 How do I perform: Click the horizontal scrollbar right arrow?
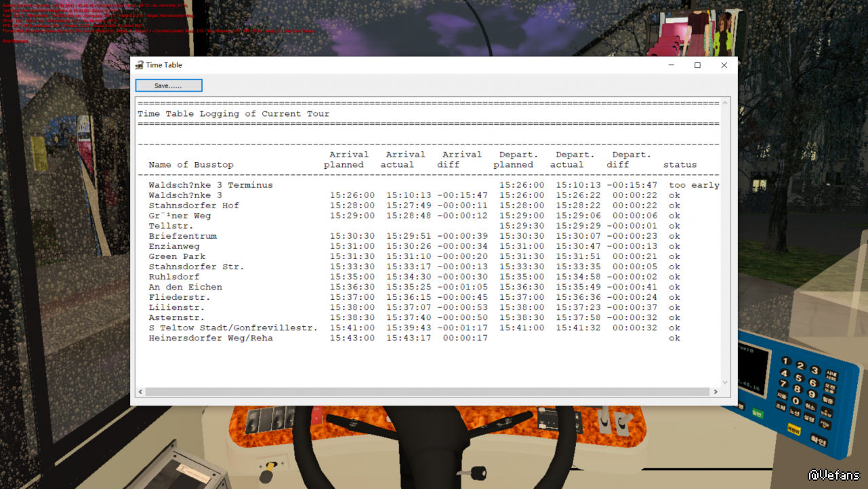coord(715,392)
